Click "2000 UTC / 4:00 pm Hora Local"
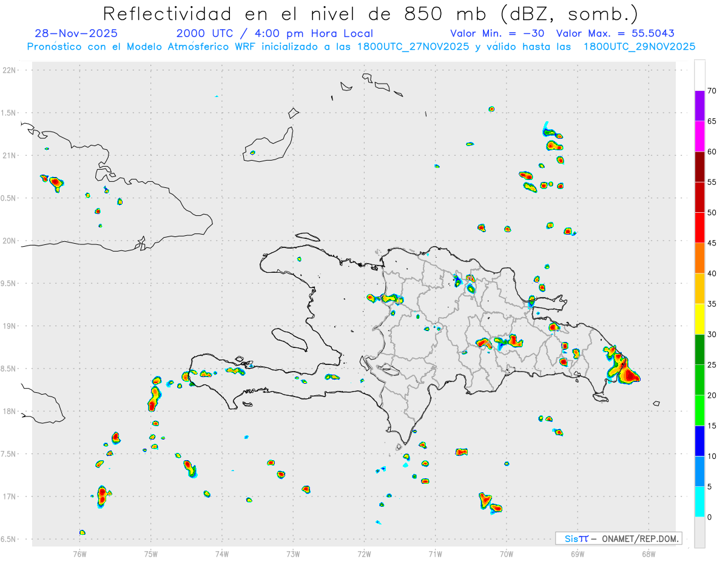The height and width of the screenshot is (562, 728). [x=275, y=33]
